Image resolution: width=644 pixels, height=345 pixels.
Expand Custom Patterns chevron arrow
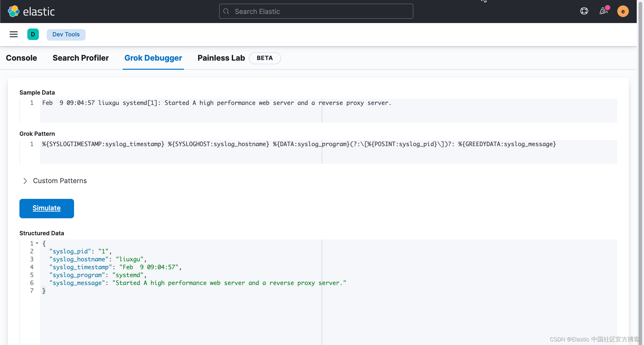pos(25,181)
